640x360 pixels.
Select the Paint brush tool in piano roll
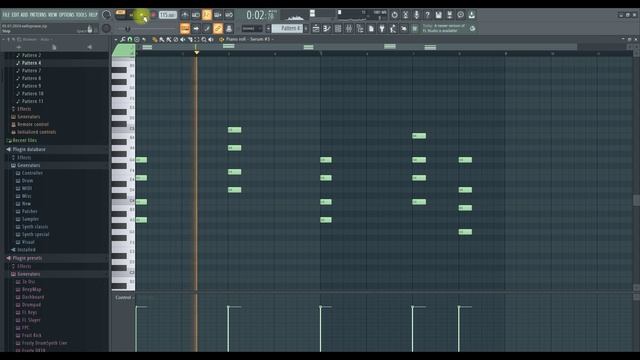(162, 40)
